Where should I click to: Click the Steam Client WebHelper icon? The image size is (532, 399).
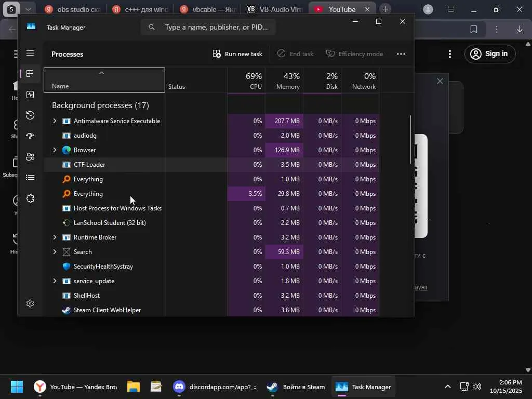click(66, 310)
